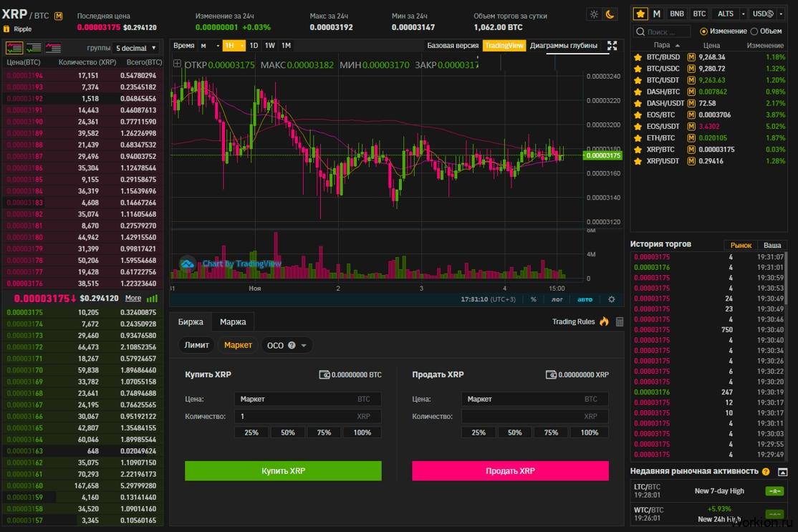Show buy orders only view icon
The height and width of the screenshot is (532, 798).
click(34, 48)
